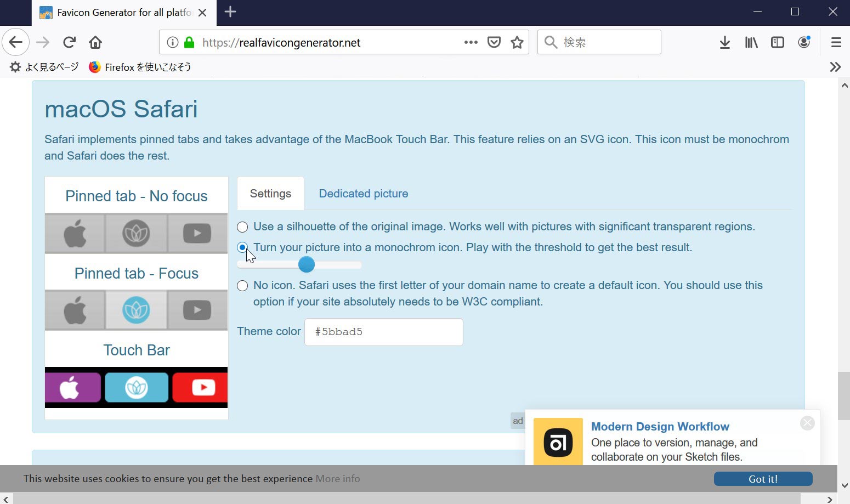Minimize the Firefox window
This screenshot has height=504, width=850.
[758, 12]
